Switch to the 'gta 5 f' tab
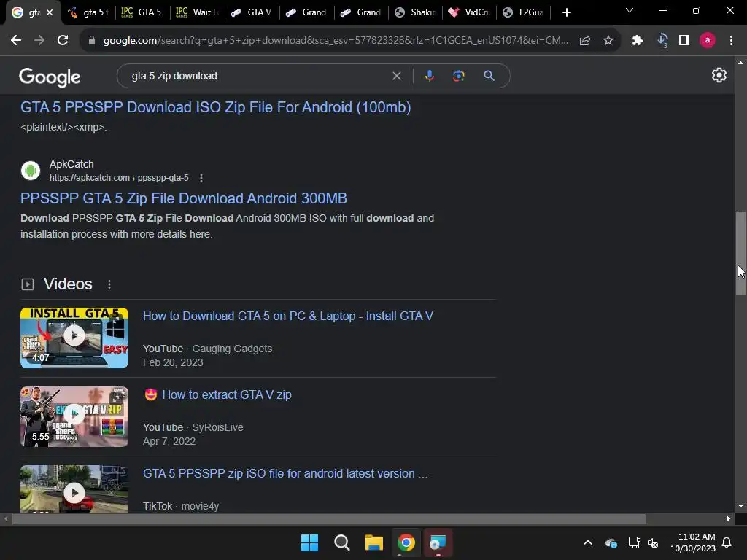 pos(88,12)
